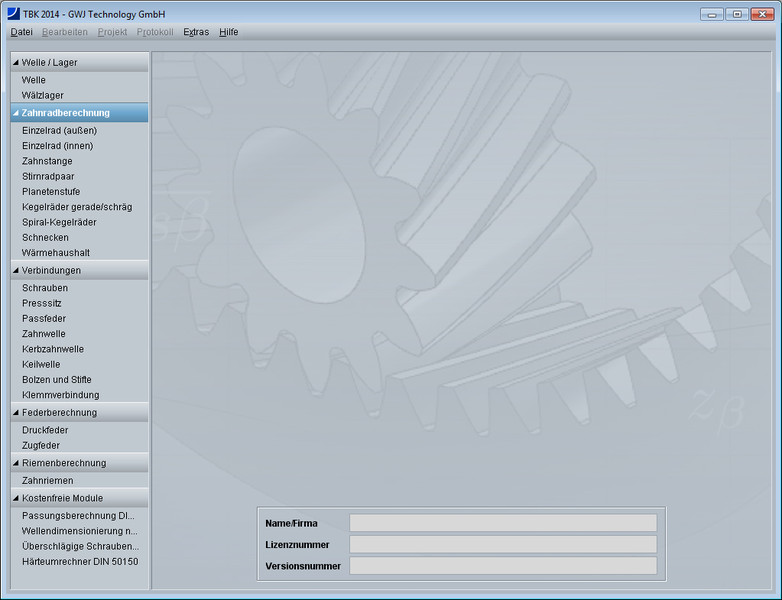Open the Datei menu

coord(21,32)
